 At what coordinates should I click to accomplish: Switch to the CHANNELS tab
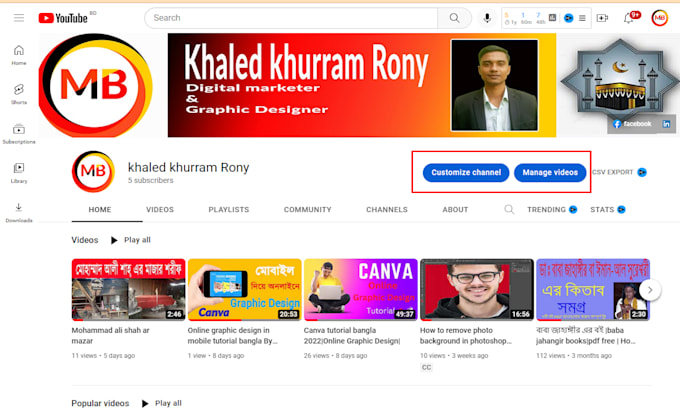click(387, 209)
